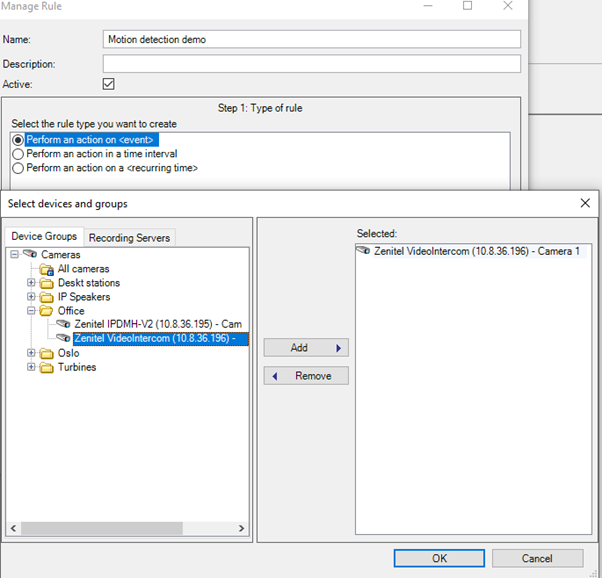Switch to the Recording Servers tab
This screenshot has height=578, width=602.
[129, 238]
